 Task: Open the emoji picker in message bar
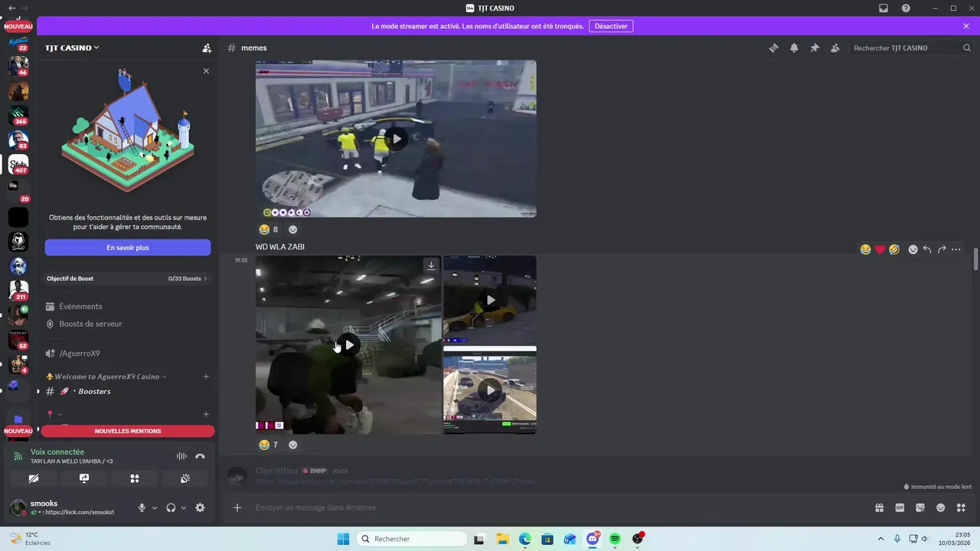(940, 507)
